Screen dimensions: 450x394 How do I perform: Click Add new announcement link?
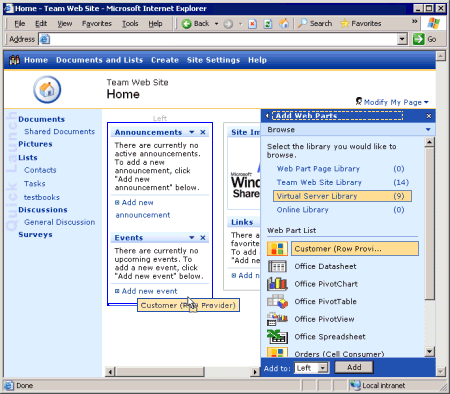click(x=142, y=209)
